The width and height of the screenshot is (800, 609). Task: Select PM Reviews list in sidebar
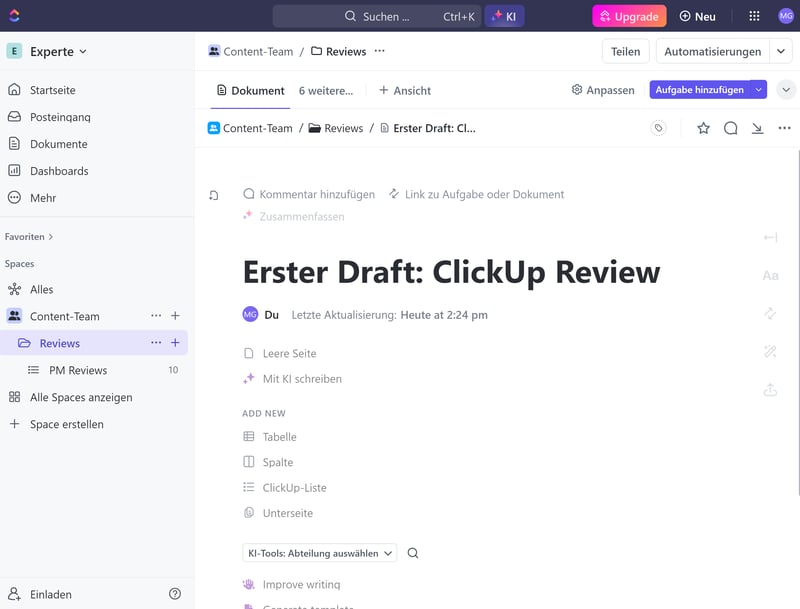78,370
